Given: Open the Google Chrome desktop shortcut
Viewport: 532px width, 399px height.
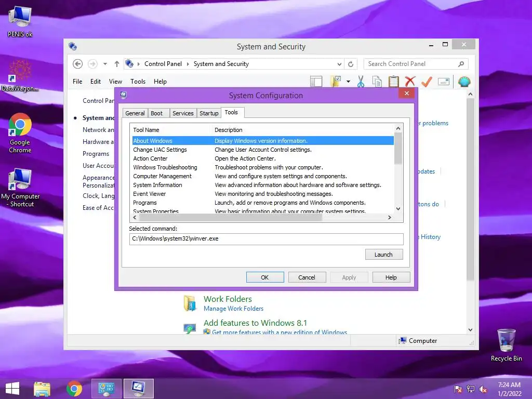Looking at the screenshot, I should (20, 133).
